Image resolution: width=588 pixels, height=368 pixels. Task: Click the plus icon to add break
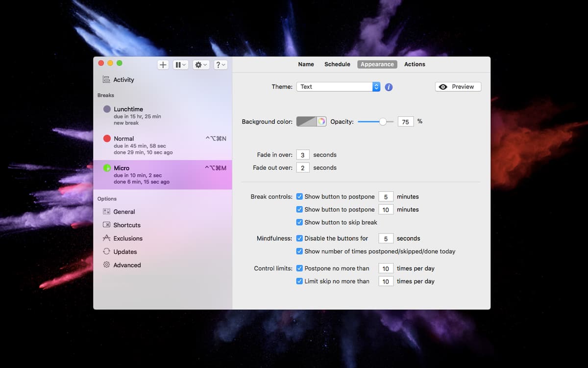click(x=163, y=65)
